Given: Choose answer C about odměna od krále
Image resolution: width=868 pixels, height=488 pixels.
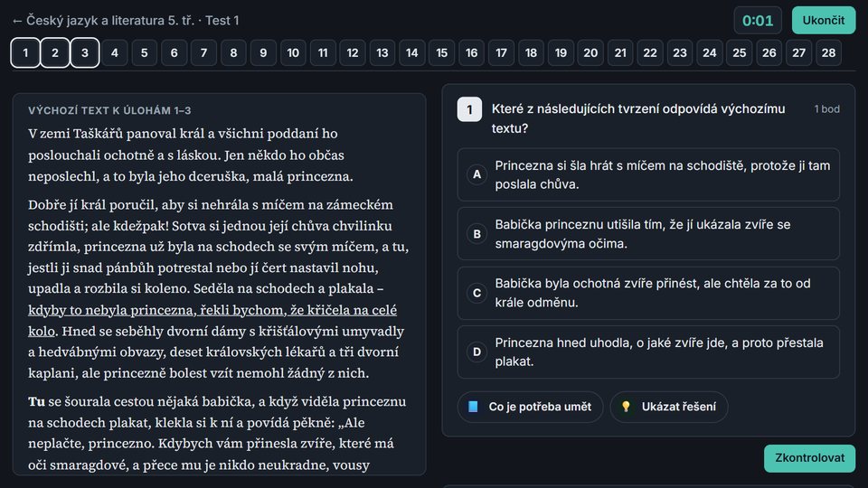Looking at the screenshot, I should [648, 293].
